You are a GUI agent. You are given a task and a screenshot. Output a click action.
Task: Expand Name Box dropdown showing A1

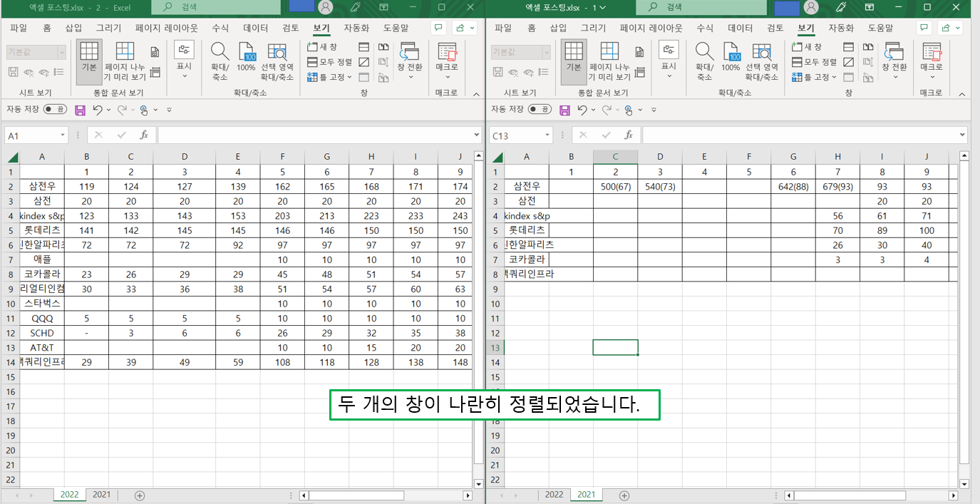coord(63,135)
